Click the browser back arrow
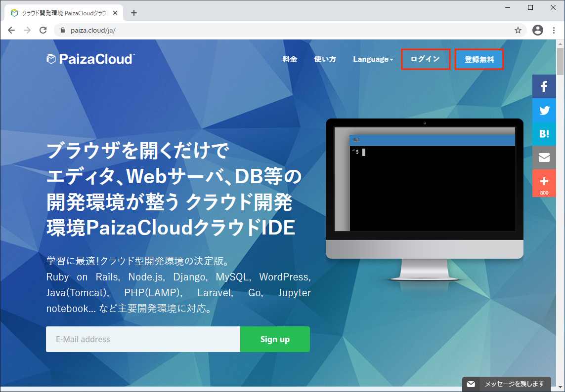The image size is (565, 392). pyautogui.click(x=11, y=30)
